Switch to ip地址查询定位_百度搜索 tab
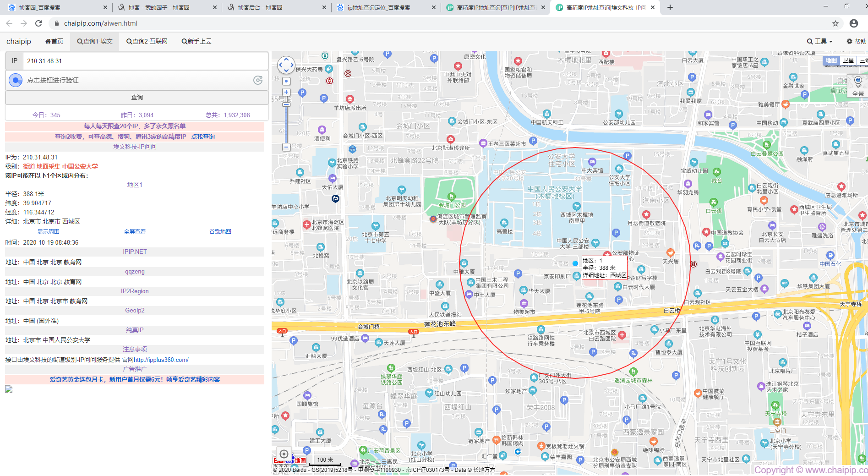868x476 pixels. 386,7
